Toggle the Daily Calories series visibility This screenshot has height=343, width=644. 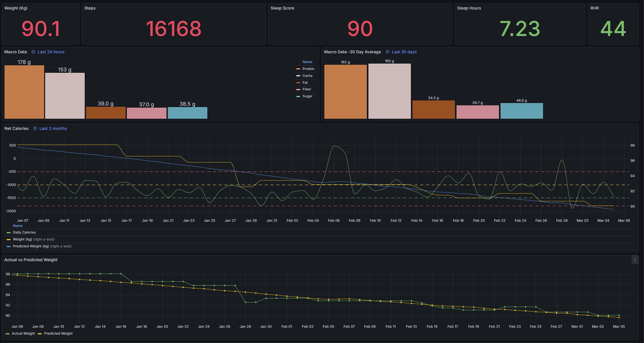(24, 232)
